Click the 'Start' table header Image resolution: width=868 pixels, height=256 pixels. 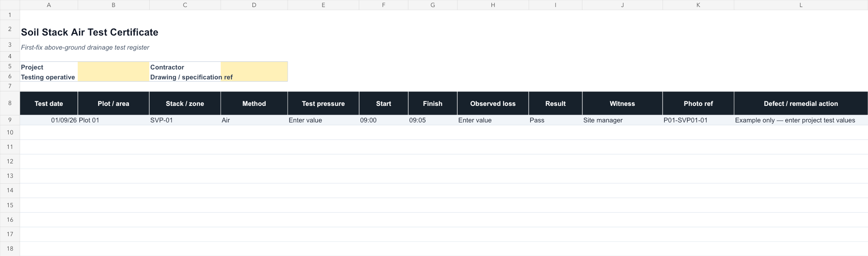click(x=384, y=103)
